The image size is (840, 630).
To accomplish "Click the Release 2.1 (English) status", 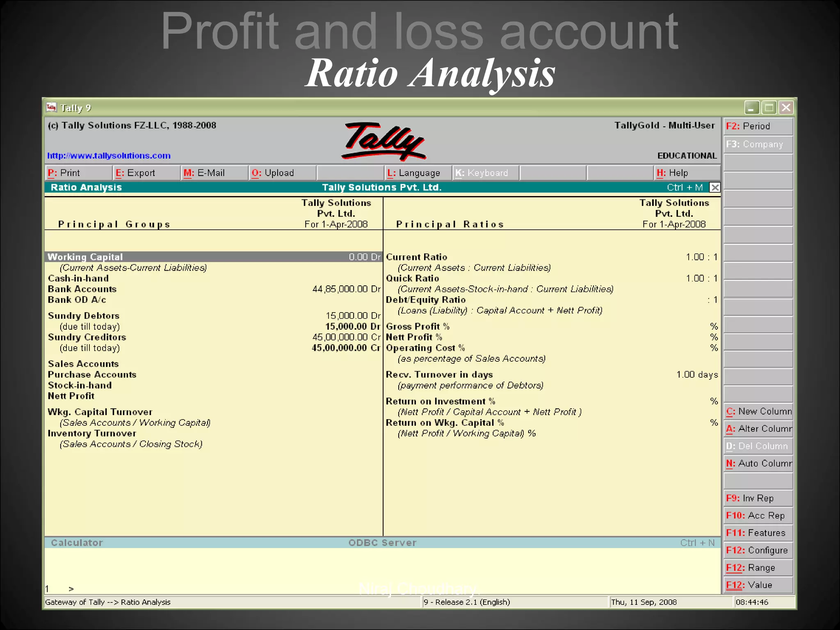I will (467, 602).
